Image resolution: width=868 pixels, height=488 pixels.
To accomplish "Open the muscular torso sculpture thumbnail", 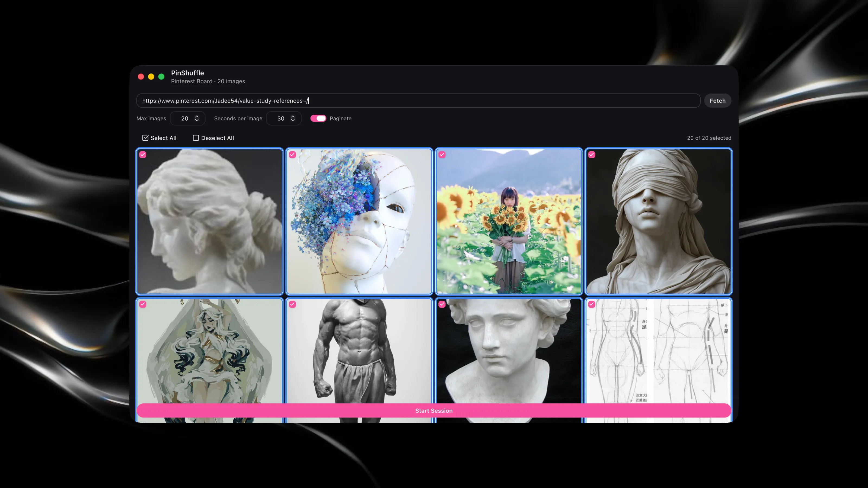I will point(359,350).
